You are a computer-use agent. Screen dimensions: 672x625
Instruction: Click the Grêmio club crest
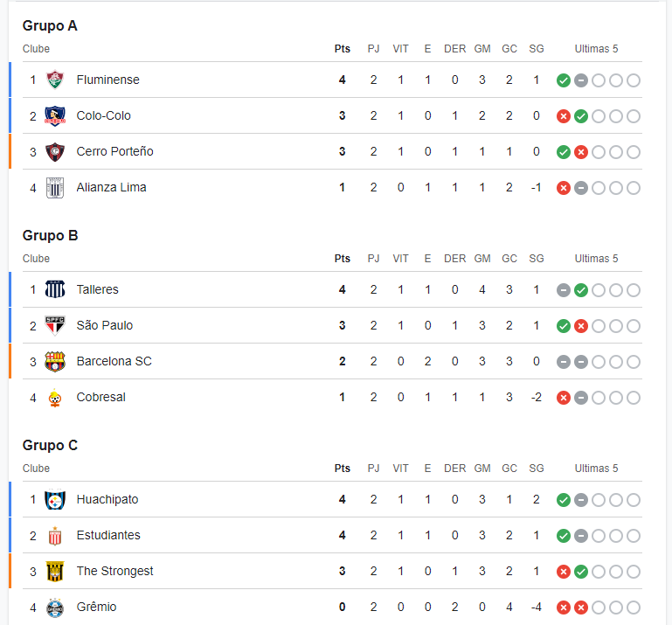tap(55, 608)
